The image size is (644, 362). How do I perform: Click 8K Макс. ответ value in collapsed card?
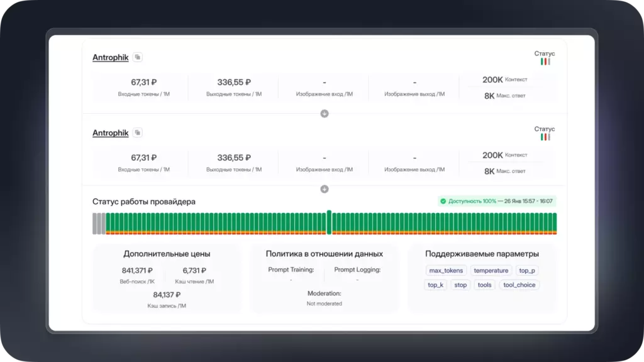pos(505,96)
